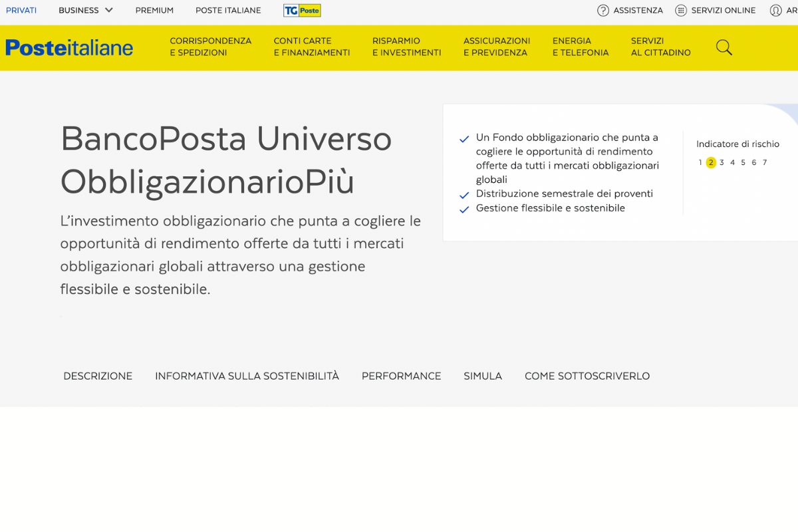
Task: Click the highlighted risk level 2
Action: pyautogui.click(x=711, y=162)
